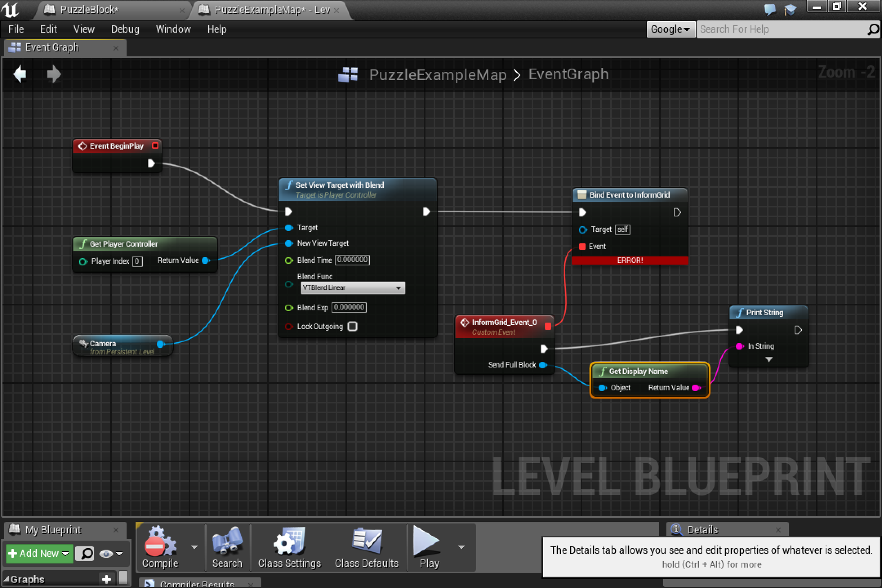This screenshot has width=882, height=588.
Task: Collapse the Graphs section
Action: coord(6,579)
